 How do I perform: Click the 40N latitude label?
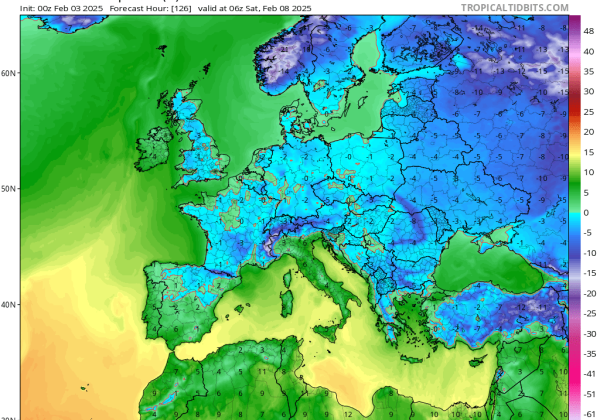pos(9,304)
